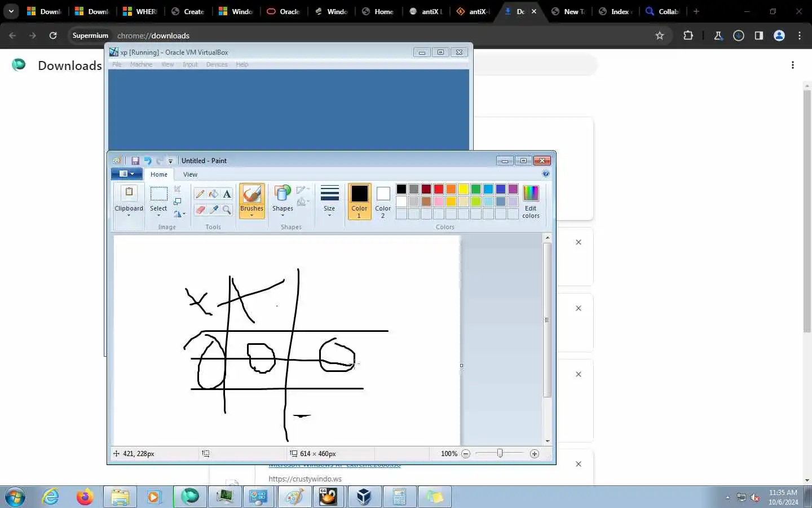Image resolution: width=812 pixels, height=508 pixels.
Task: Select the Text tool in Paint
Action: (x=227, y=194)
